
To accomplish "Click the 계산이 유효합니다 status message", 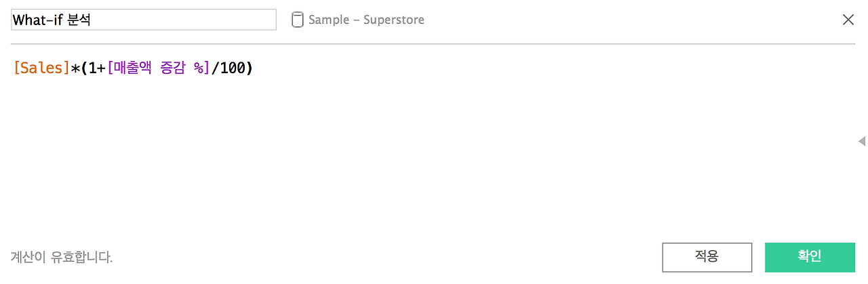I will coord(62,258).
